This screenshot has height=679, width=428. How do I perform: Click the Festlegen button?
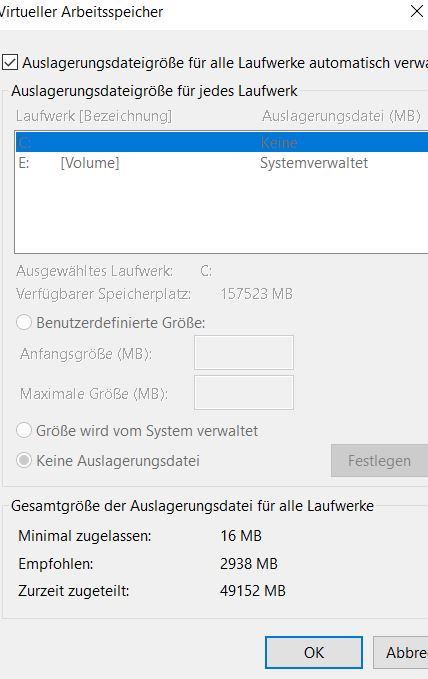379,460
